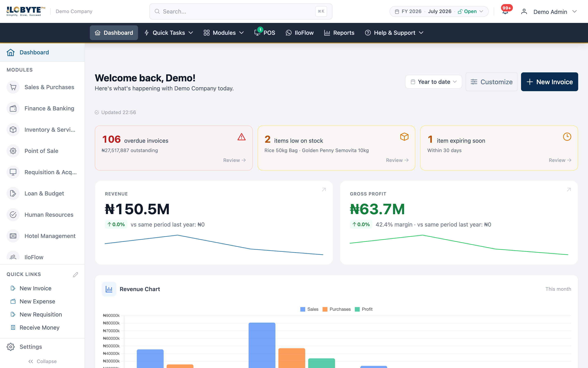Screen dimensions: 588x368
Task: Open the Loan & Budget module
Action: point(42,193)
